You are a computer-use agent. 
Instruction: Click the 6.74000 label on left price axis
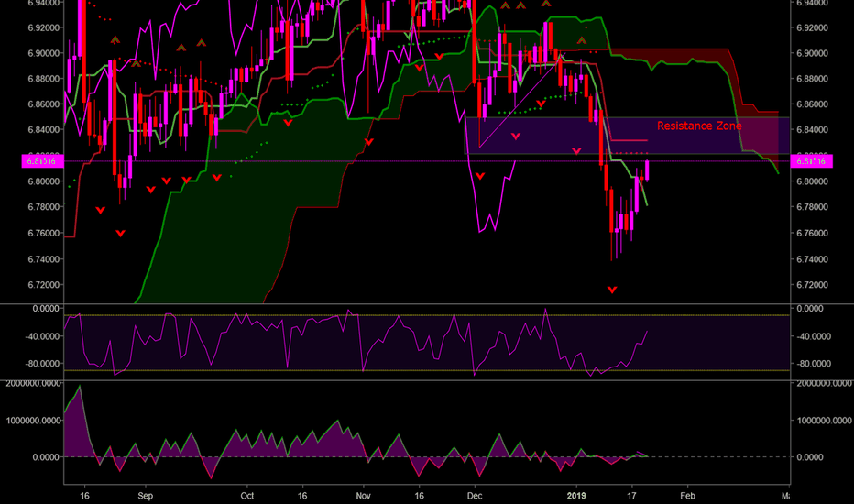[x=44, y=259]
